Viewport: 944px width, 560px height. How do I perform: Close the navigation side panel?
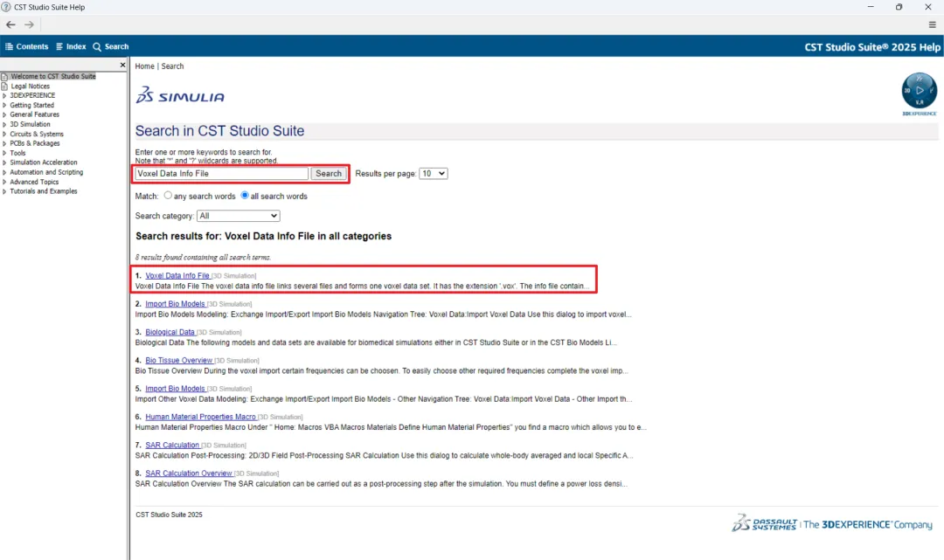(x=123, y=65)
